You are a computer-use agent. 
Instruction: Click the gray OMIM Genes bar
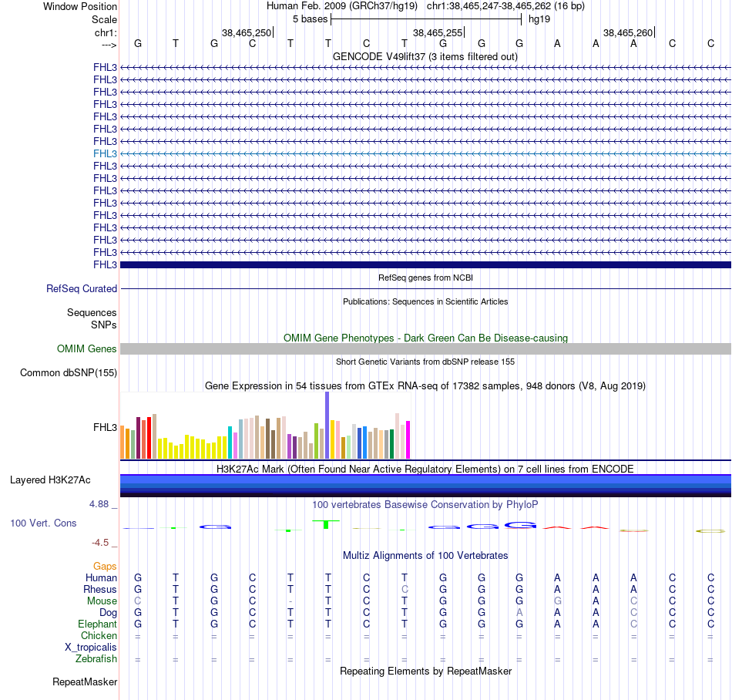(425, 348)
